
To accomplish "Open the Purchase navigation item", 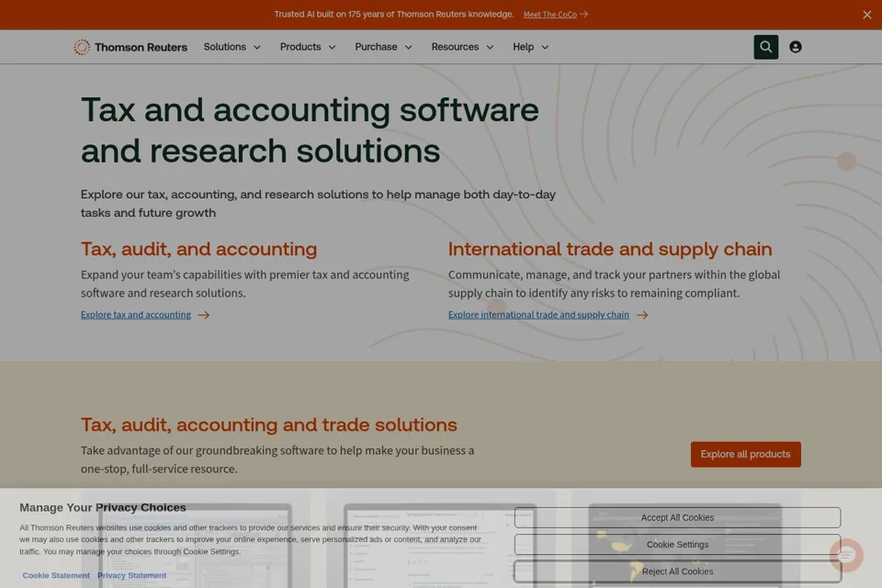I will (x=376, y=47).
